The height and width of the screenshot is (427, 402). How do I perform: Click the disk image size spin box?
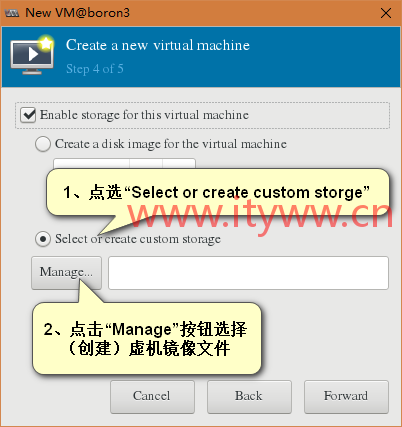click(x=124, y=164)
